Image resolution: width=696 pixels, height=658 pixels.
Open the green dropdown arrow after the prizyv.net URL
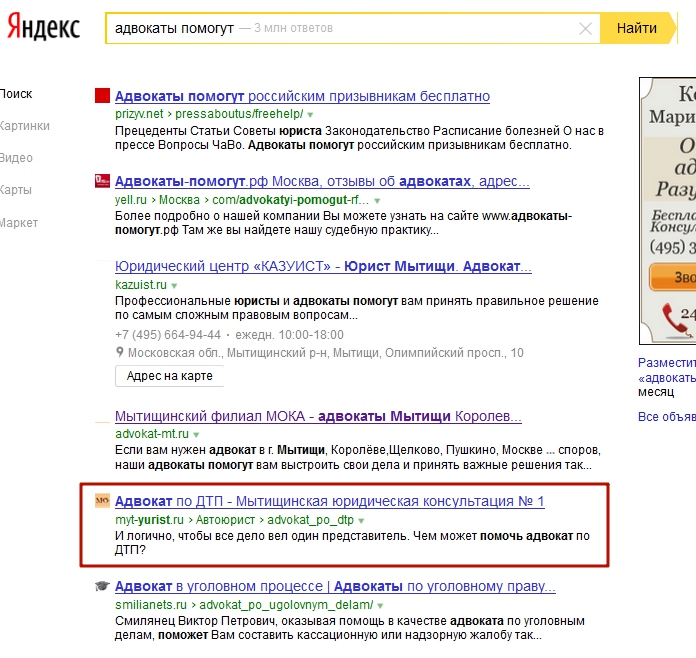click(x=310, y=115)
